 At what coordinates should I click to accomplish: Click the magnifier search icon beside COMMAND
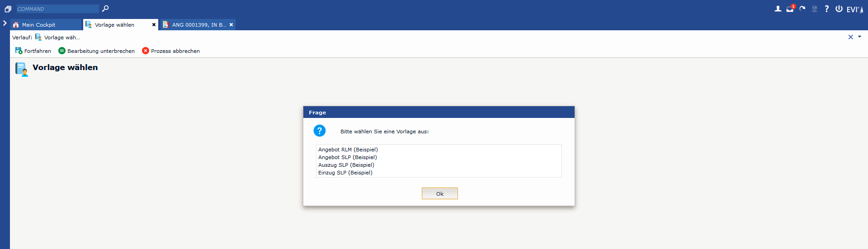[x=105, y=9]
